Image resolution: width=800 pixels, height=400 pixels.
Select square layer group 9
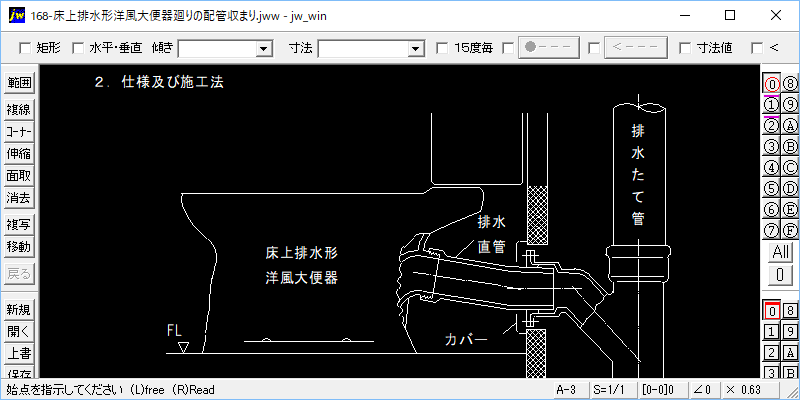pyautogui.click(x=790, y=332)
